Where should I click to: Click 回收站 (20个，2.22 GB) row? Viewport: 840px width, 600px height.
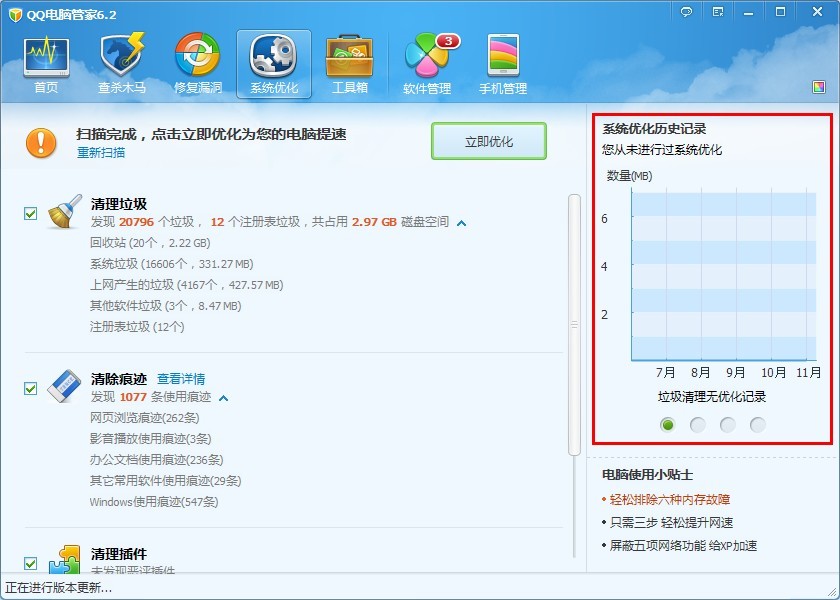[x=150, y=243]
